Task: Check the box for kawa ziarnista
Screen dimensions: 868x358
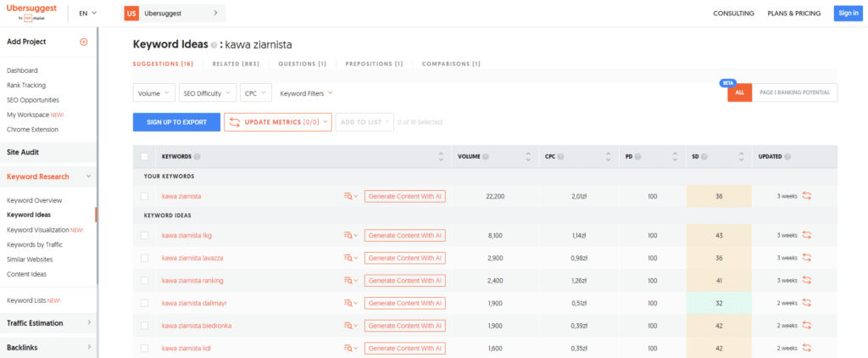Action: click(144, 196)
